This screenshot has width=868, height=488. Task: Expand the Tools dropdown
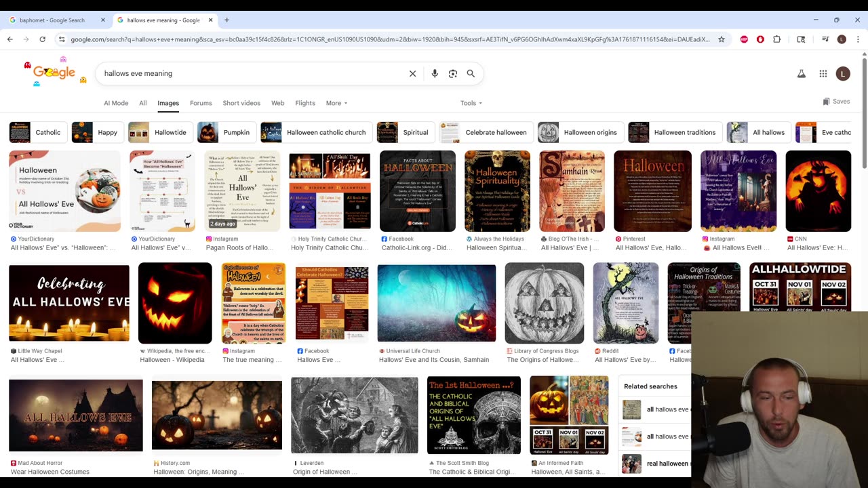click(471, 103)
